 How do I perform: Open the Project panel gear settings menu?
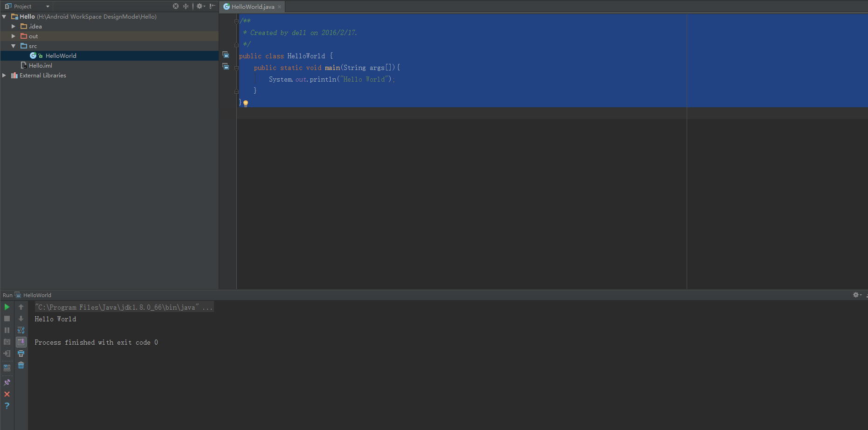(201, 6)
